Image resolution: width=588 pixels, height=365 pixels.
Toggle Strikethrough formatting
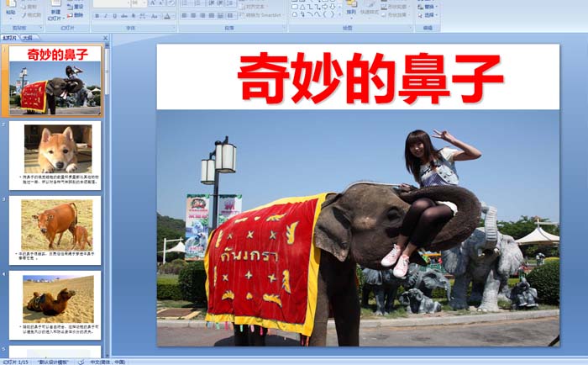tap(124, 16)
